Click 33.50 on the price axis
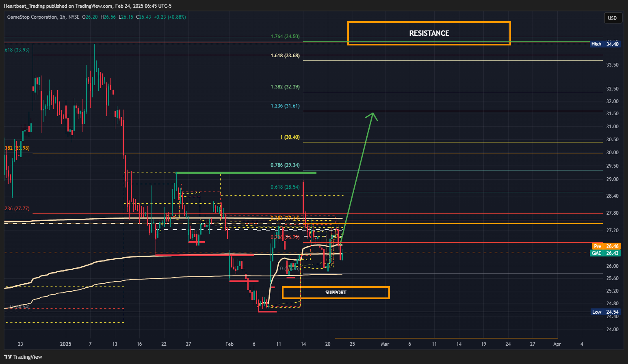The image size is (628, 364). point(612,65)
